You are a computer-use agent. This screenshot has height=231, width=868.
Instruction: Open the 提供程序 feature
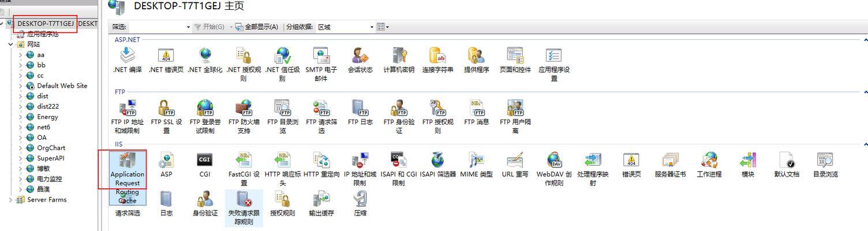[x=476, y=61]
